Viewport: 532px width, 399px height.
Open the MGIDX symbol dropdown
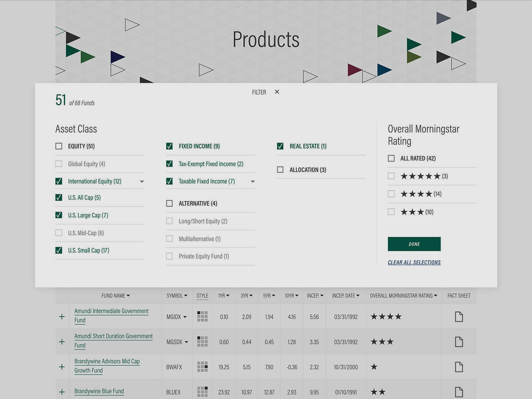185,317
